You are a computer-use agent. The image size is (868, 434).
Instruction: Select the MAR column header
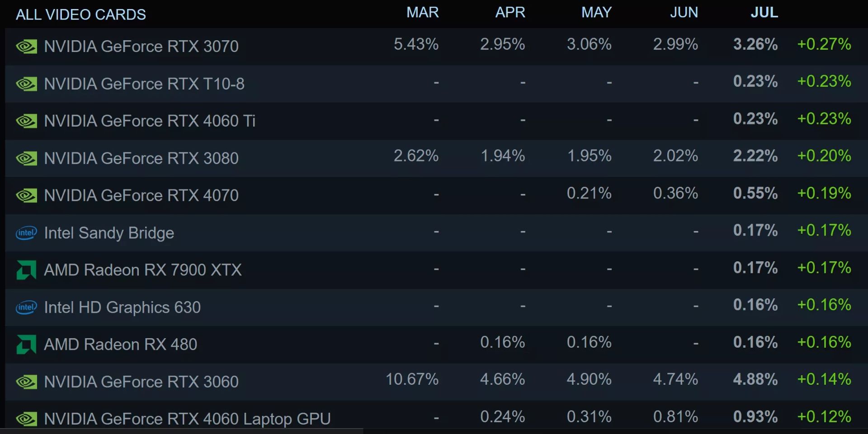422,13
